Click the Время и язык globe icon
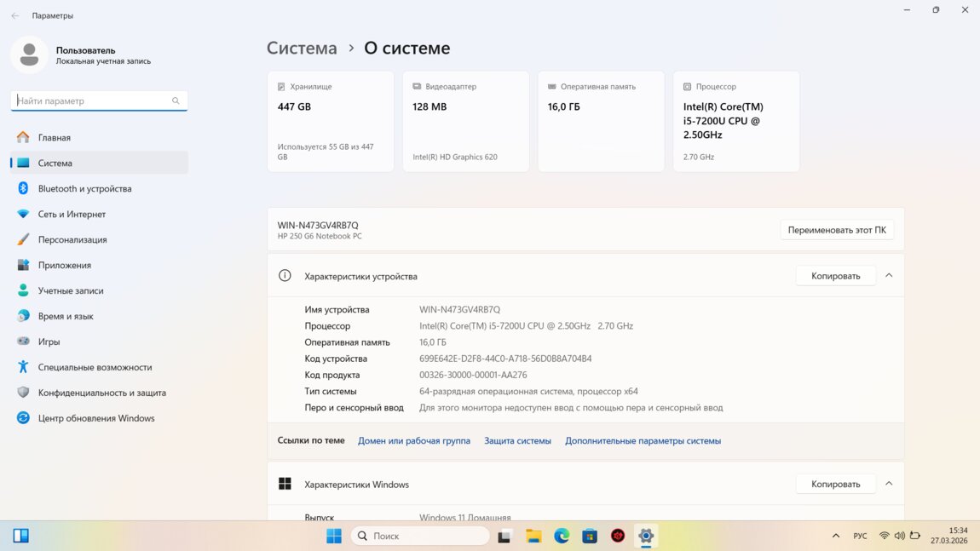Screen dimensions: 980x551 (x=23, y=316)
